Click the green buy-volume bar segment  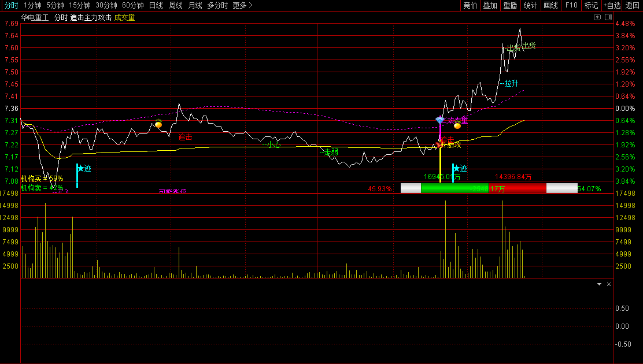(454, 188)
